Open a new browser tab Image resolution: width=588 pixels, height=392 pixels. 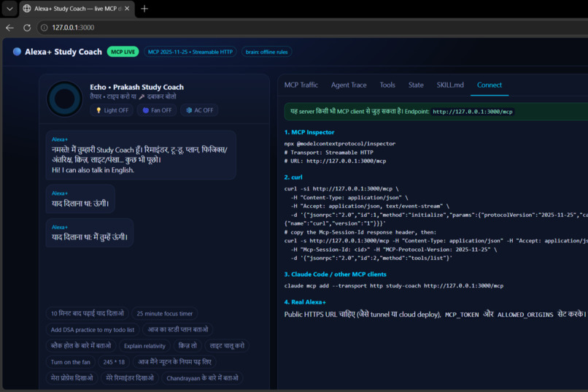pos(144,9)
